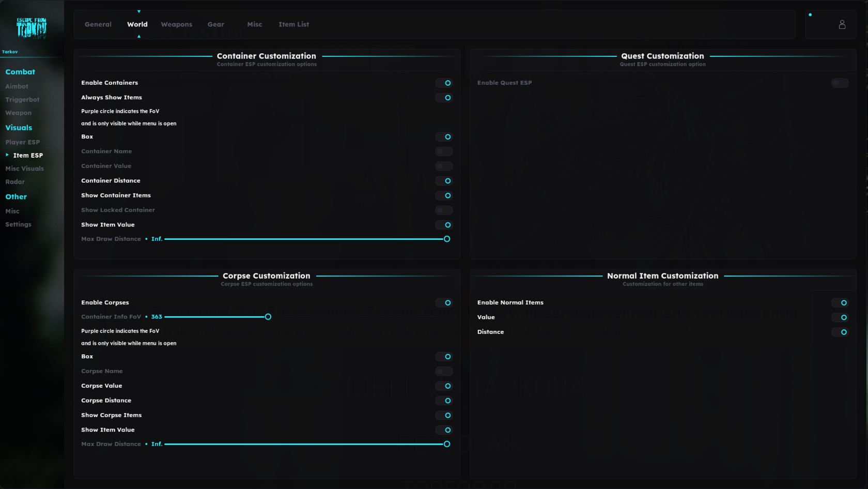The width and height of the screenshot is (868, 489).
Task: Toggle Corpse Distance switch
Action: [x=444, y=401]
